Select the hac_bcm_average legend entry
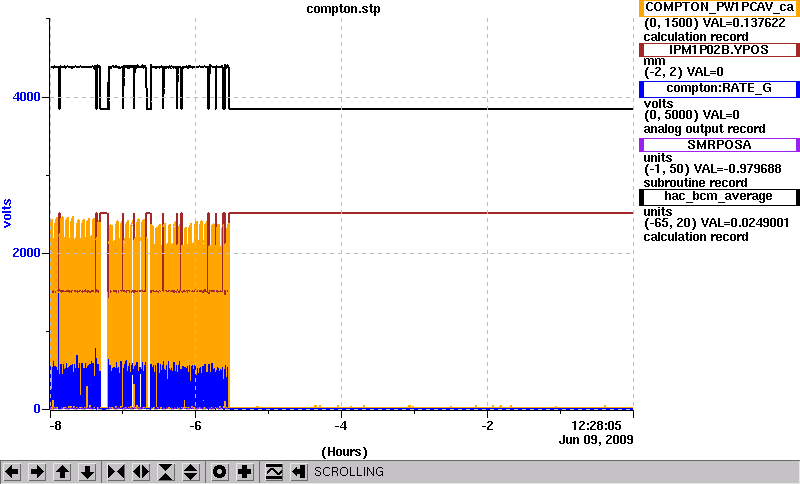This screenshot has width=800, height=484. tap(719, 196)
